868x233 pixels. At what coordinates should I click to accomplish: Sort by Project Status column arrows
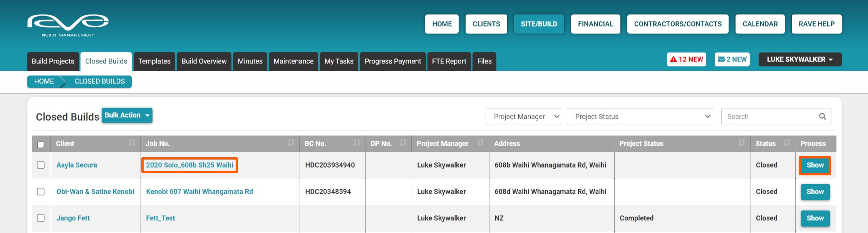point(742,143)
